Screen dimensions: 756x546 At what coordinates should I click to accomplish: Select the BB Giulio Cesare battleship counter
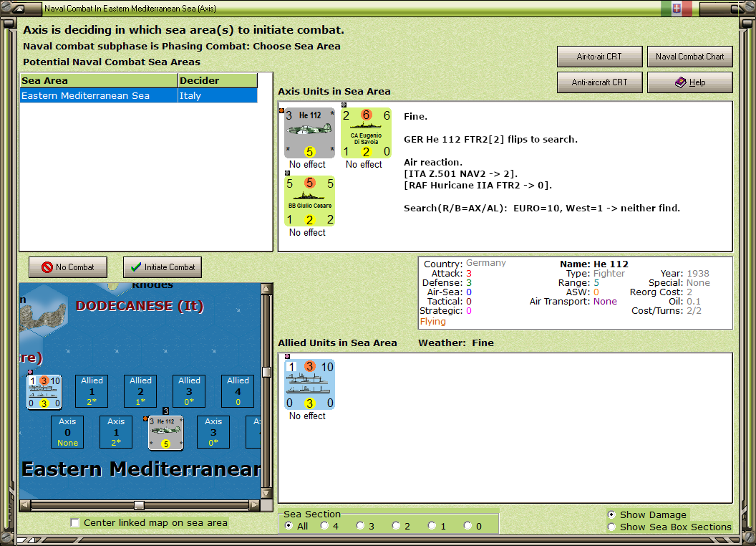coord(309,201)
